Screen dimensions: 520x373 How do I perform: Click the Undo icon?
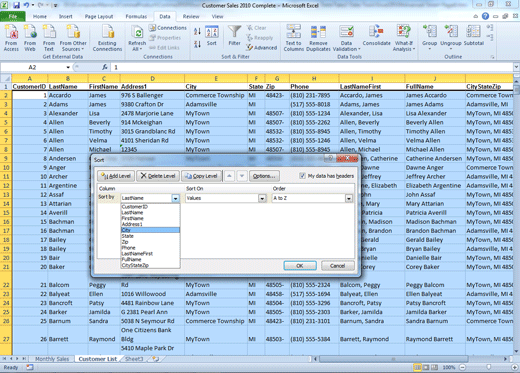[x=26, y=5]
